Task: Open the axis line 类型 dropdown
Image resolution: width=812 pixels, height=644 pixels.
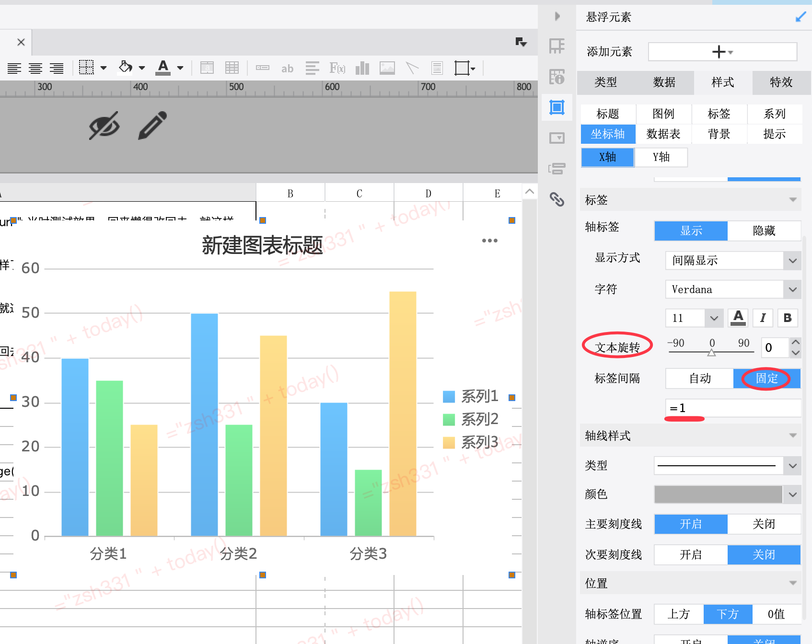Action: (x=728, y=465)
